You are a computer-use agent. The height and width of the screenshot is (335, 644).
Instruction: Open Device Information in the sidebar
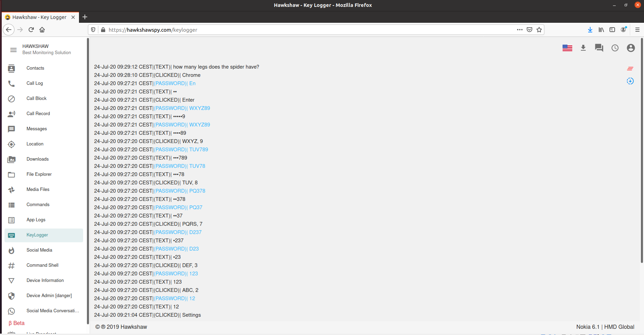[x=44, y=281]
